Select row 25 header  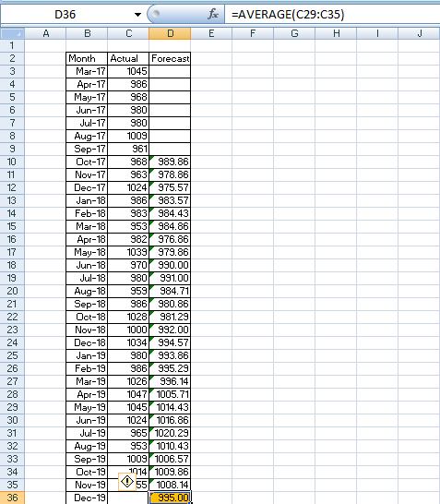pos(12,355)
